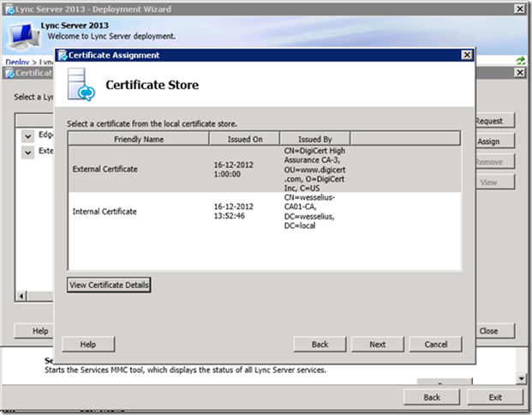
Task: Click the Certificate Assignment title bar icon
Action: tap(63, 55)
